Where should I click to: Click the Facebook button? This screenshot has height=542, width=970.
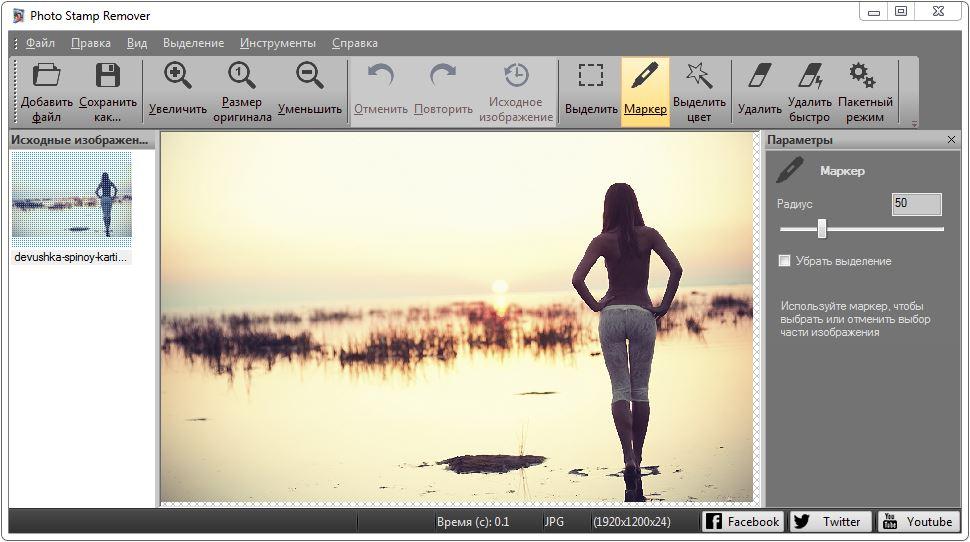tap(742, 522)
